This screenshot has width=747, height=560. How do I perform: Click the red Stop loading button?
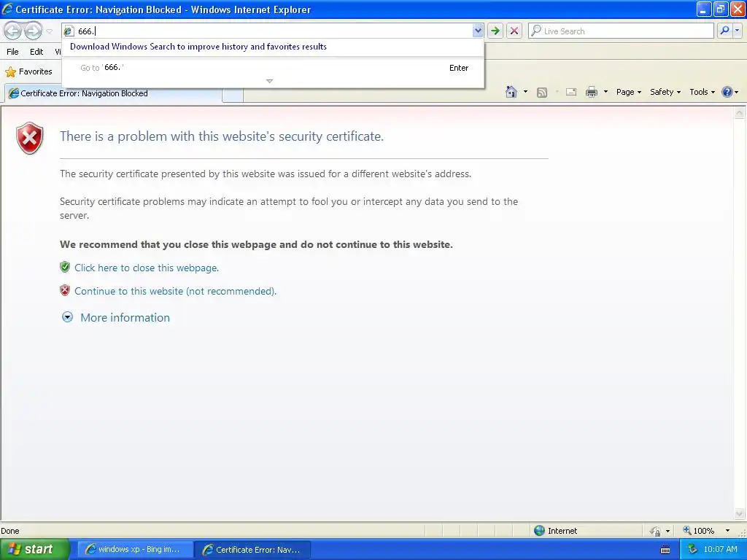click(514, 31)
